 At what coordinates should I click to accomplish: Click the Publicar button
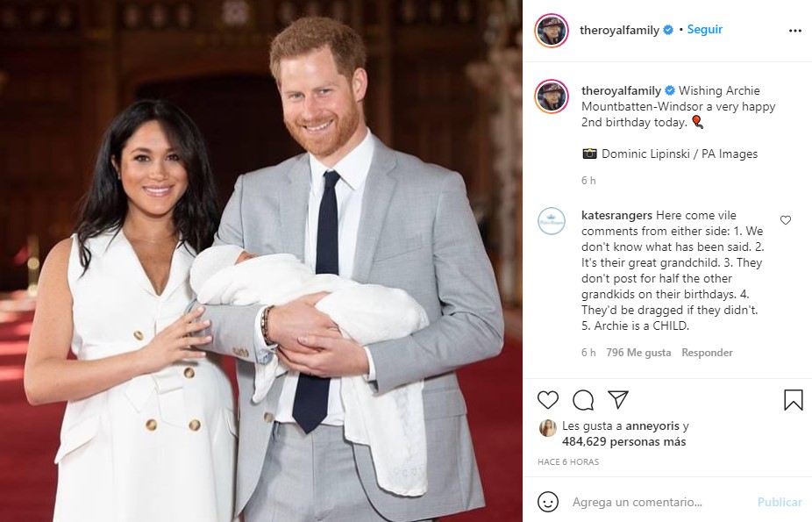pos(780,502)
